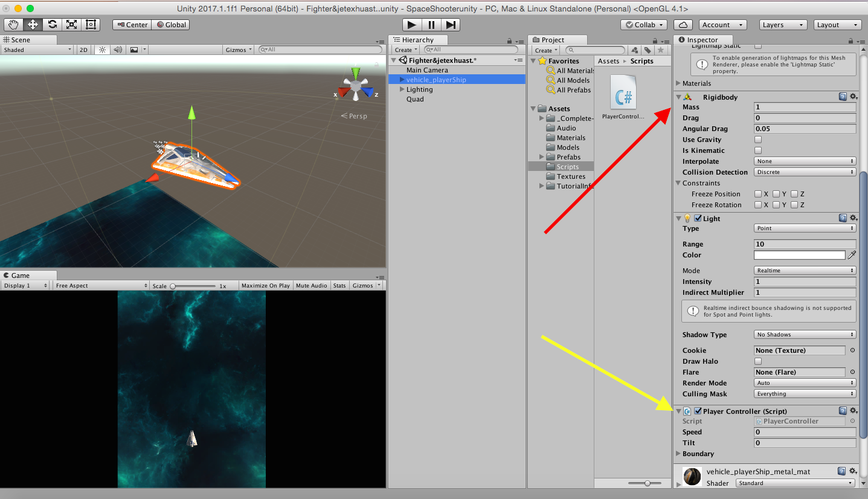Open Rigidbody component settings gear
This screenshot has height=499, width=868.
tap(853, 96)
